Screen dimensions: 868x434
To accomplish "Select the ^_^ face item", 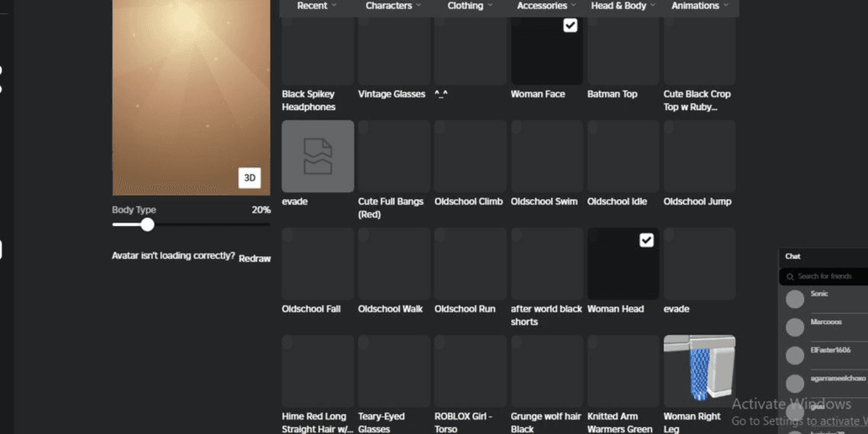I will pos(471,50).
